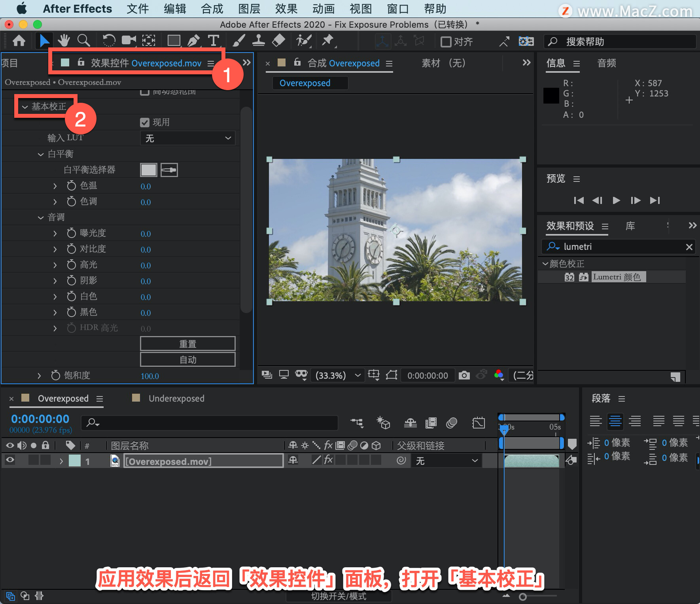Open the 窗口 menu
700x604 pixels.
pyautogui.click(x=398, y=9)
